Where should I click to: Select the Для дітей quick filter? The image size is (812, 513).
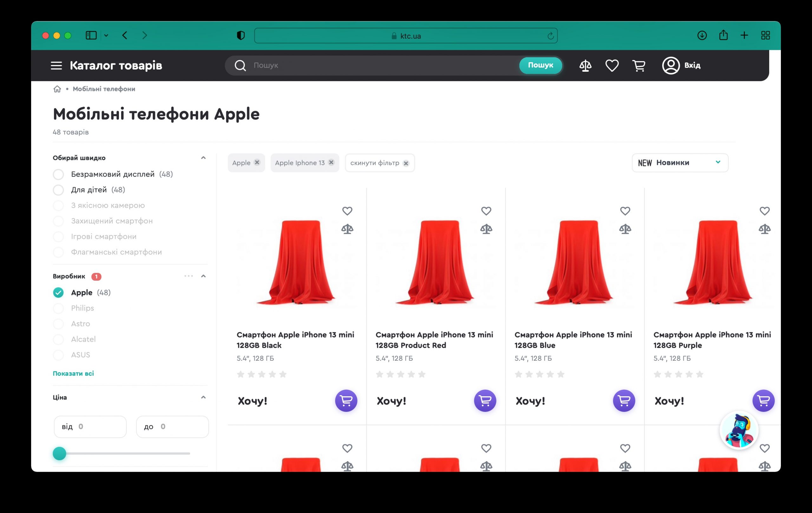58,190
